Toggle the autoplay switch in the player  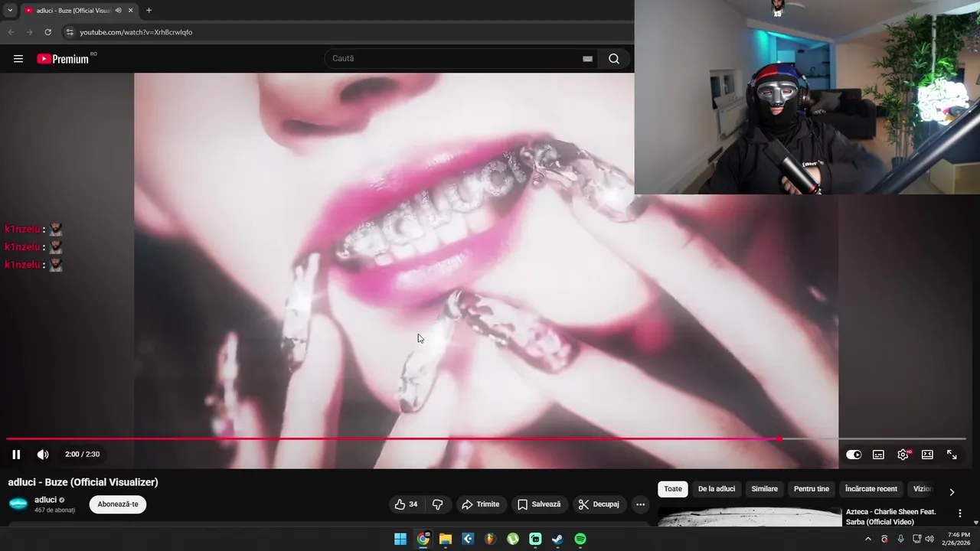pyautogui.click(x=854, y=455)
